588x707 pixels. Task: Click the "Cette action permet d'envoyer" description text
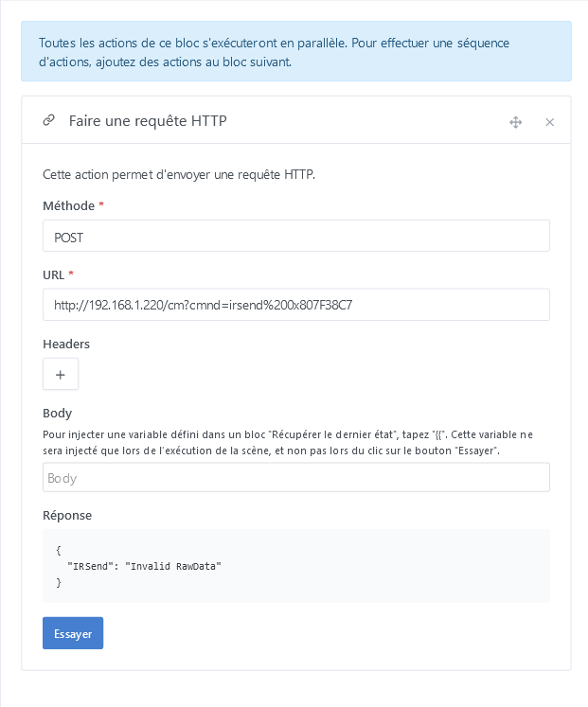(x=179, y=174)
